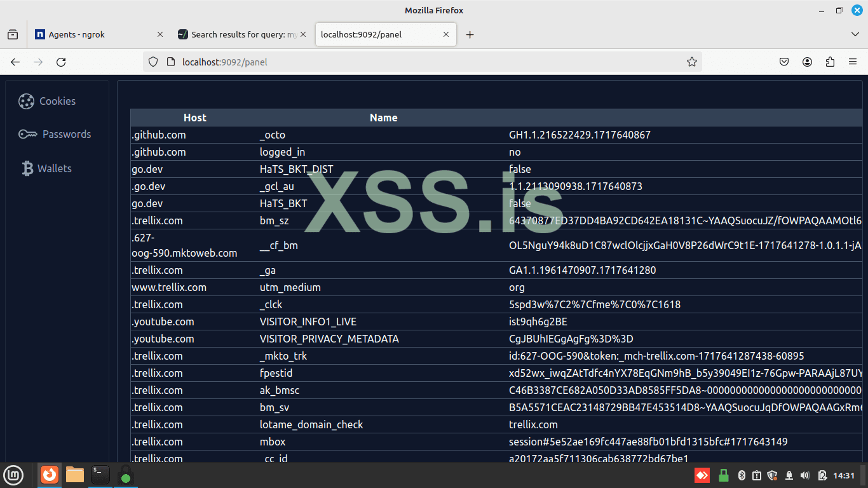Switch to the Agents - ngrok tab
This screenshot has height=488, width=868.
click(99, 34)
